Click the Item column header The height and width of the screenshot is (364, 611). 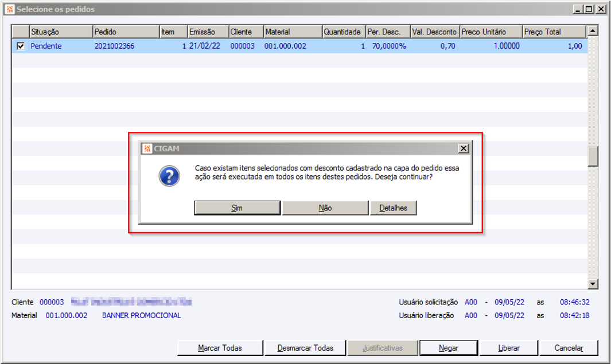click(174, 32)
